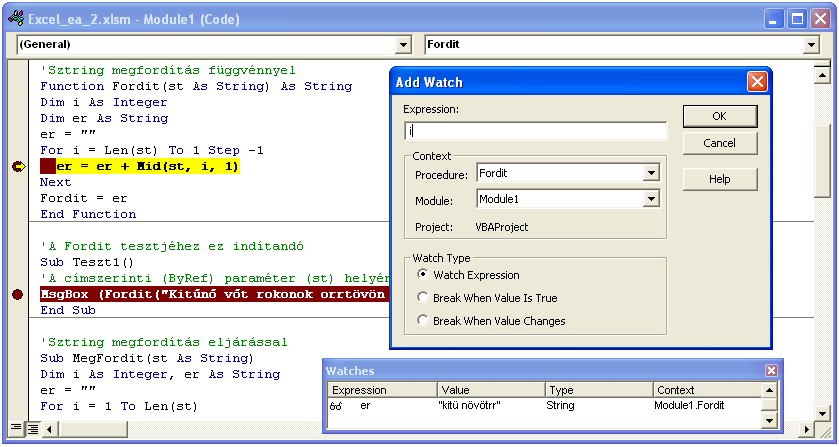Click the For i = 1 To Len(st) line
This screenshot has height=447, width=839.
[119, 406]
